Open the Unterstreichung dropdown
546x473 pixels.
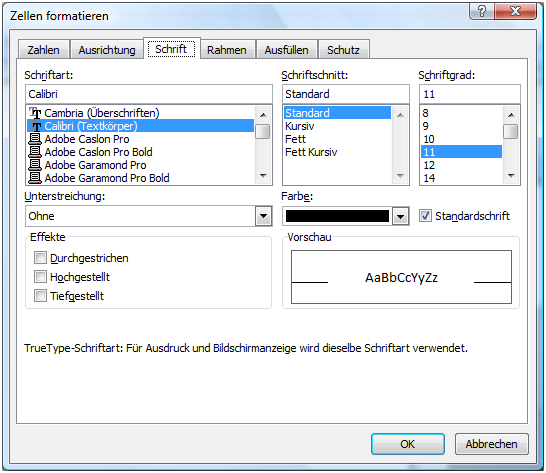pyautogui.click(x=263, y=216)
